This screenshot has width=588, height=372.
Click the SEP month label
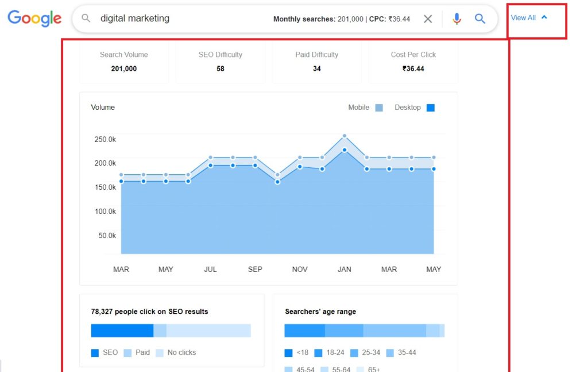point(255,270)
